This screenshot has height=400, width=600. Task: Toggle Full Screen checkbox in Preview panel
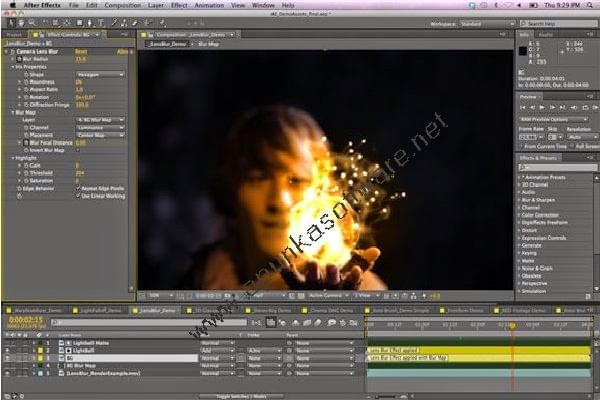coord(572,147)
